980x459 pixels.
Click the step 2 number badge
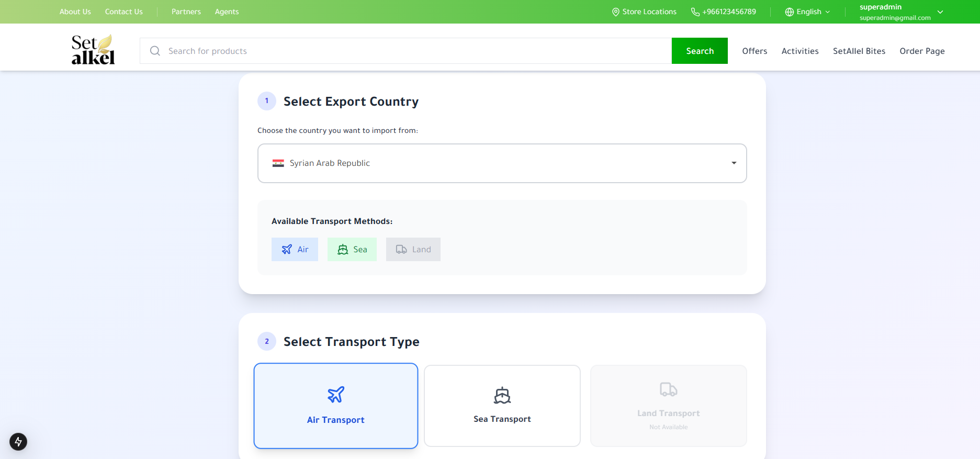click(x=267, y=341)
